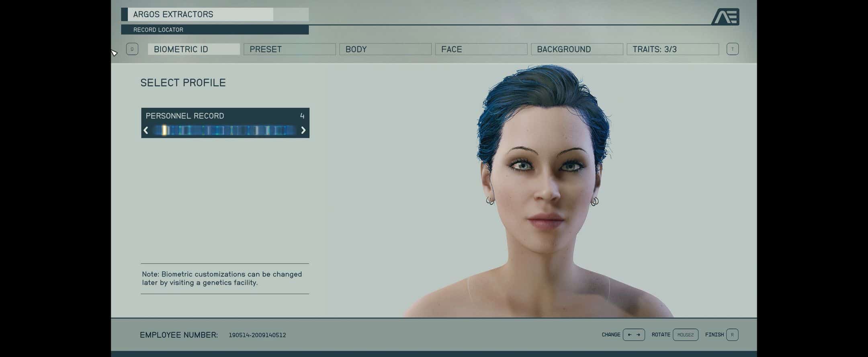Open the Body tab

385,49
